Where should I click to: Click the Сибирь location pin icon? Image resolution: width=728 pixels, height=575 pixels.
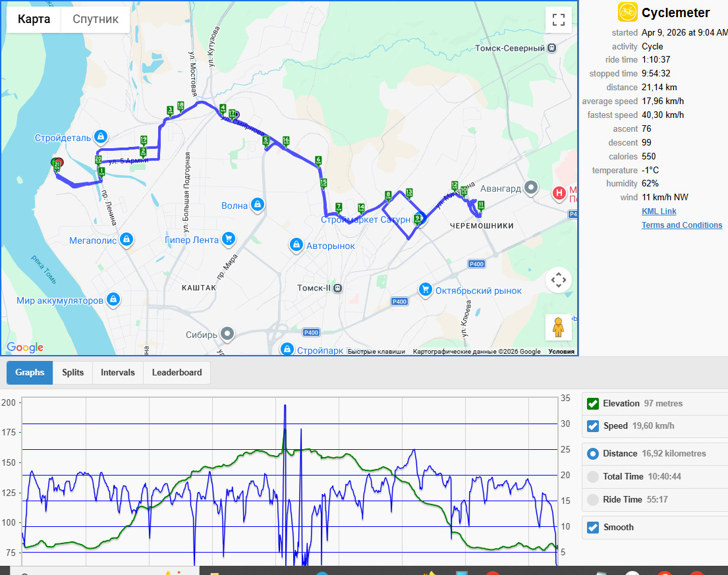(227, 334)
